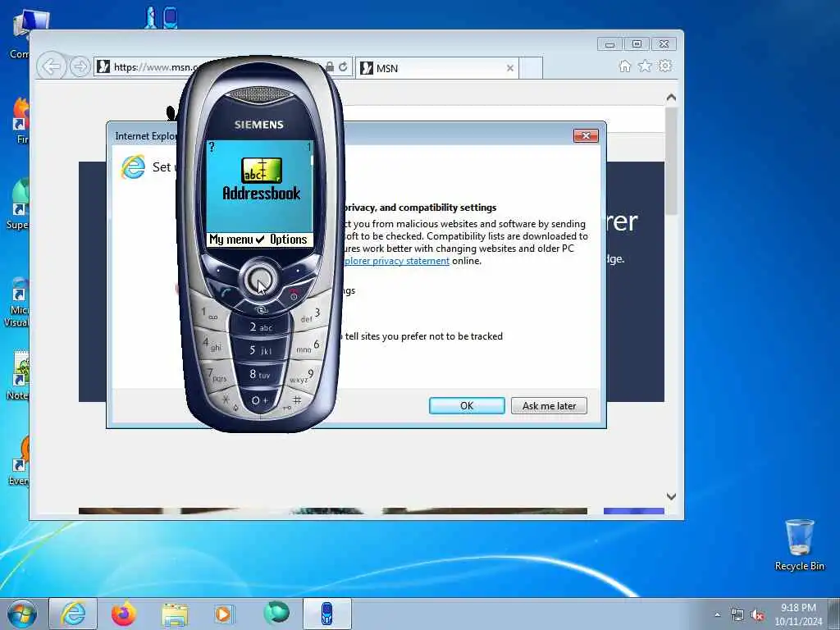
Task: Show hidden tray icons arrow
Action: point(717,615)
